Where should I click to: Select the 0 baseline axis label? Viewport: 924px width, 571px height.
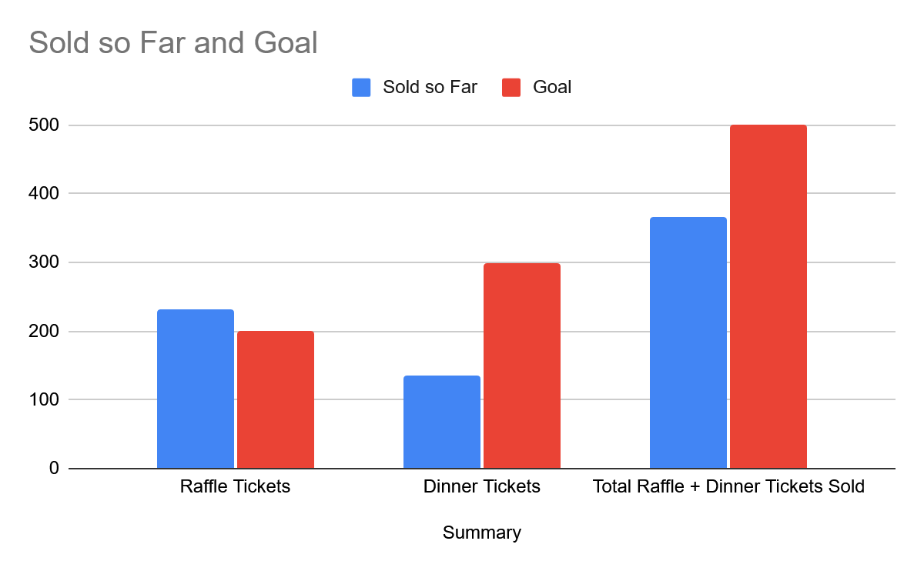coord(54,468)
